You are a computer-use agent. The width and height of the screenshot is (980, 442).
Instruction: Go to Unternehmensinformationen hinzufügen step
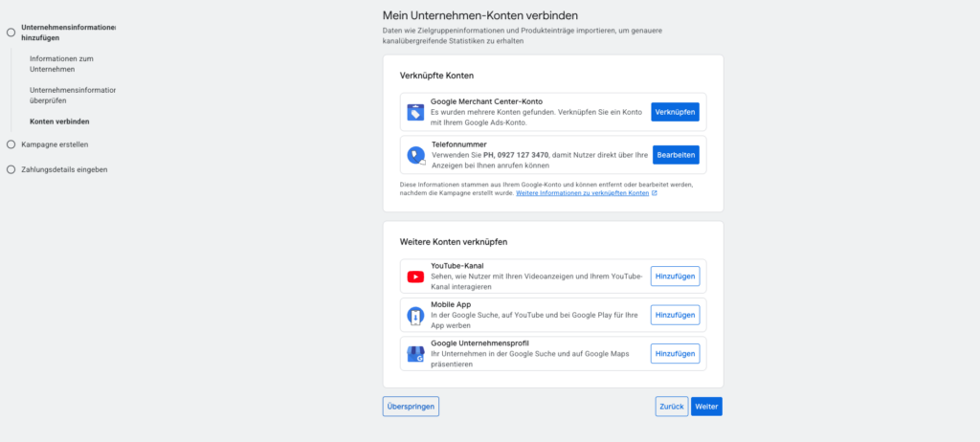[69, 33]
